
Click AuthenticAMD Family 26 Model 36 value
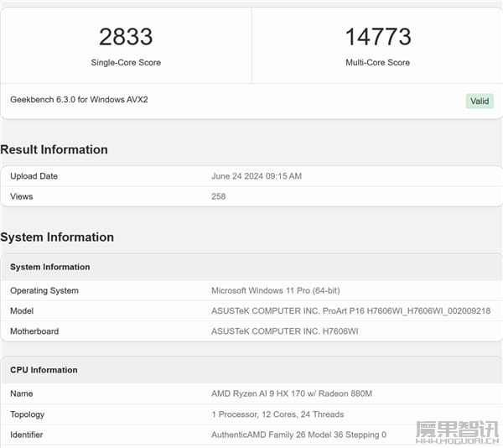pos(298,435)
